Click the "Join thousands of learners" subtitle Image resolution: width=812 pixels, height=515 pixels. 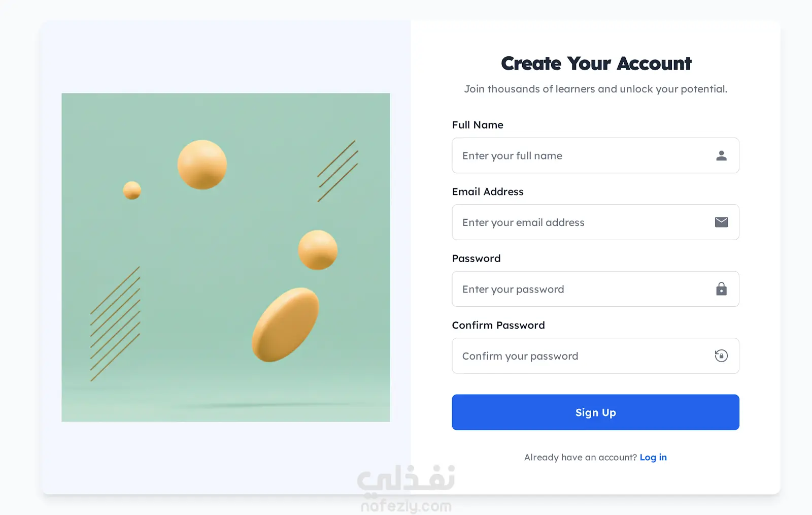[x=595, y=89]
